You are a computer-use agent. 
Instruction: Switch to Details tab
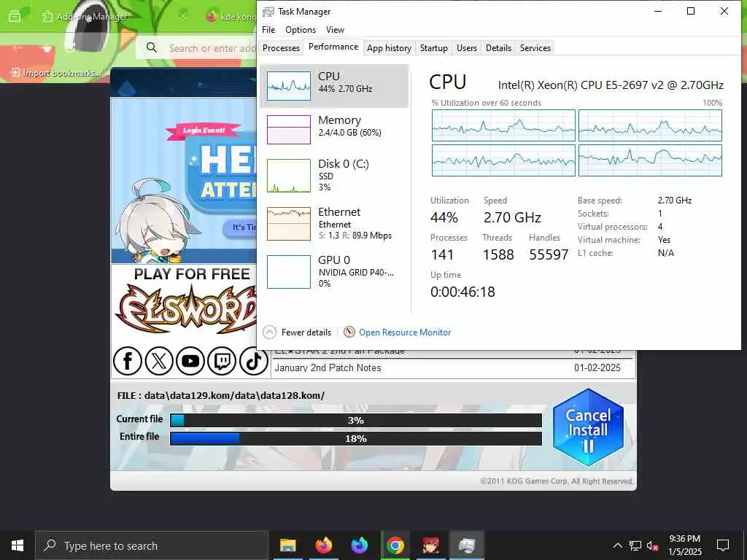point(498,48)
